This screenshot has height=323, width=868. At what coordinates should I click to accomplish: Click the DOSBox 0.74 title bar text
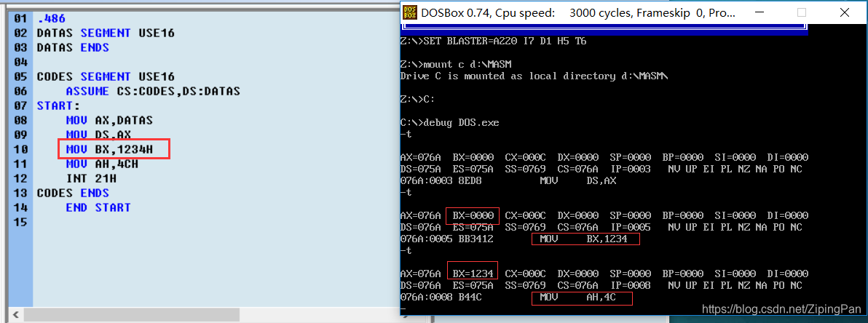click(x=578, y=12)
